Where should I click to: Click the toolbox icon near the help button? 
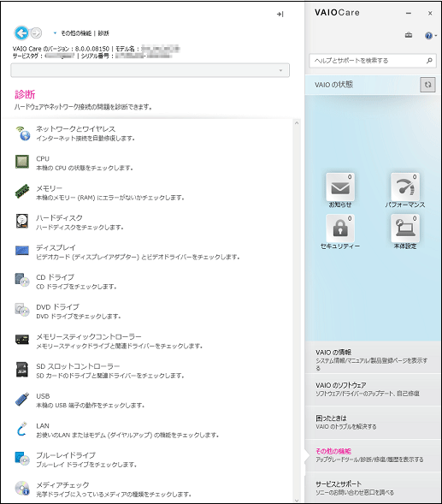pos(409,35)
